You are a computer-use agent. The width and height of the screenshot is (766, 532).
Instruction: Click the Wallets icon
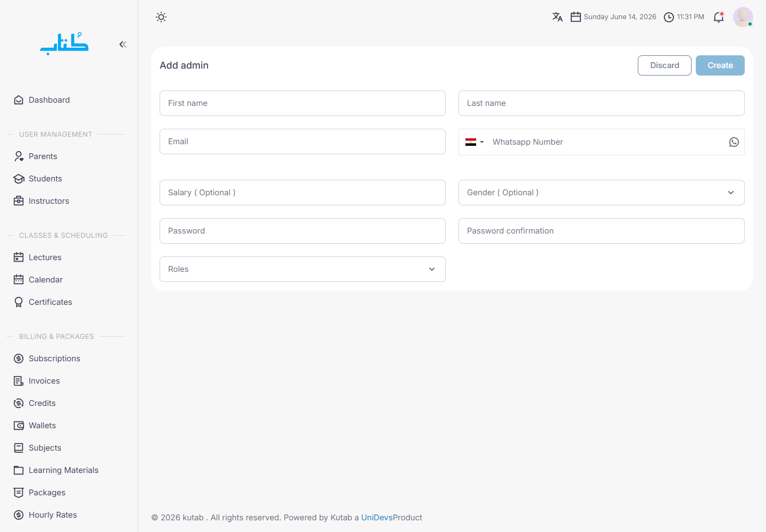click(x=19, y=426)
